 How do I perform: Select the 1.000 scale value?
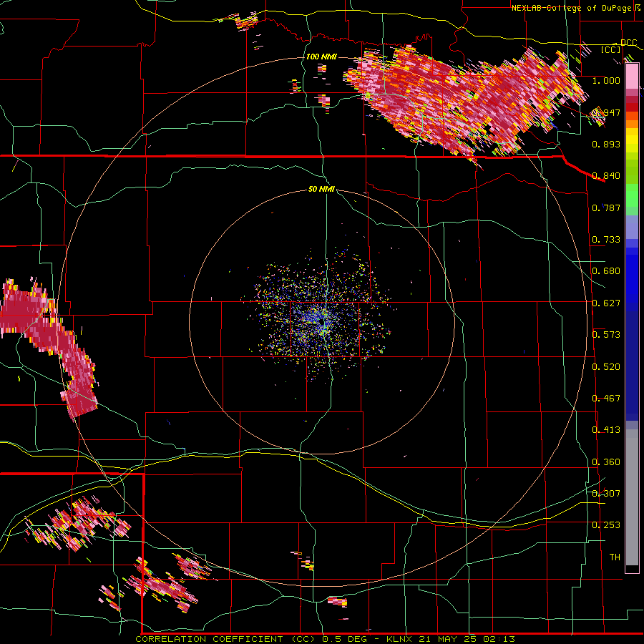click(606, 80)
